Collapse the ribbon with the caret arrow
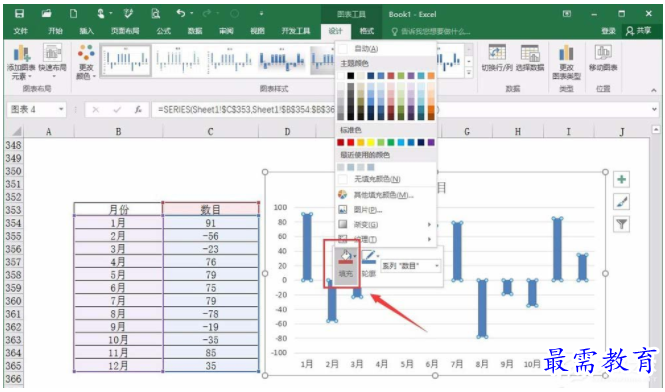The width and height of the screenshot is (665, 392). click(654, 90)
